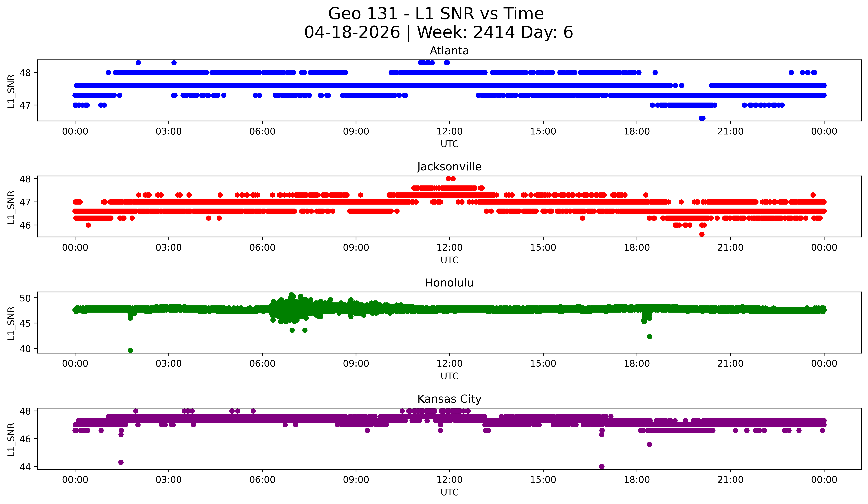Click the L1_SNR y-axis label of the Honolulu plot
The image size is (868, 504).
11,323
